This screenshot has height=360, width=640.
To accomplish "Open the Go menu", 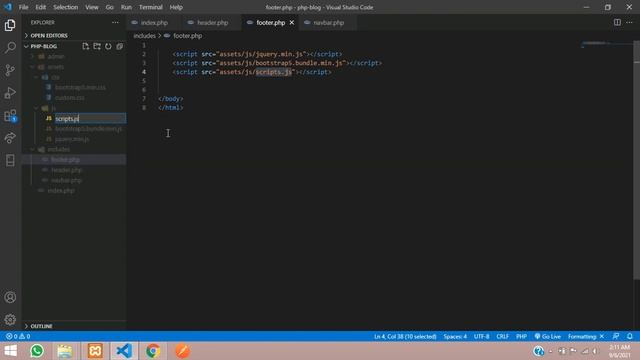I will [x=109, y=7].
